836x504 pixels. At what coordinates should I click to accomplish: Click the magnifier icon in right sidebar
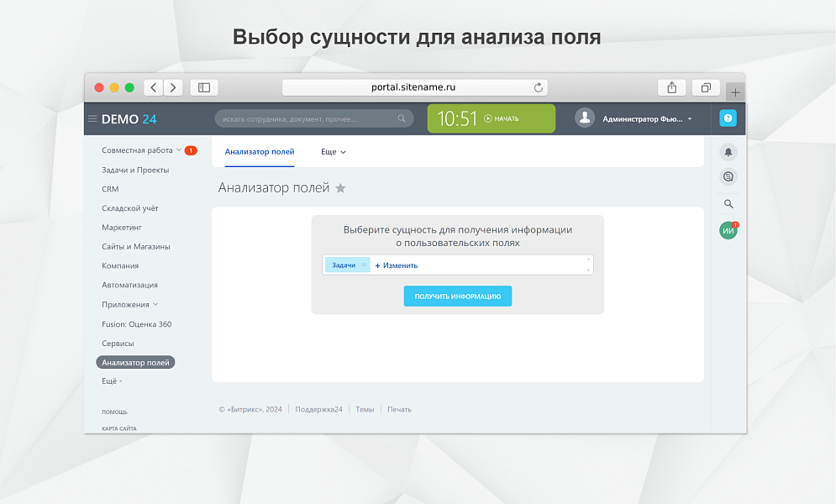[x=728, y=203]
